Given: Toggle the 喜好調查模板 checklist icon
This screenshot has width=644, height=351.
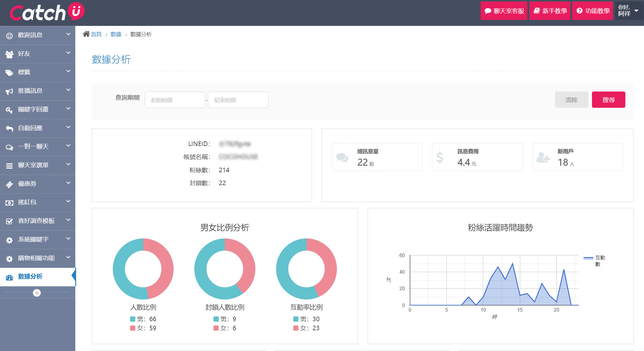Looking at the screenshot, I should (x=9, y=221).
